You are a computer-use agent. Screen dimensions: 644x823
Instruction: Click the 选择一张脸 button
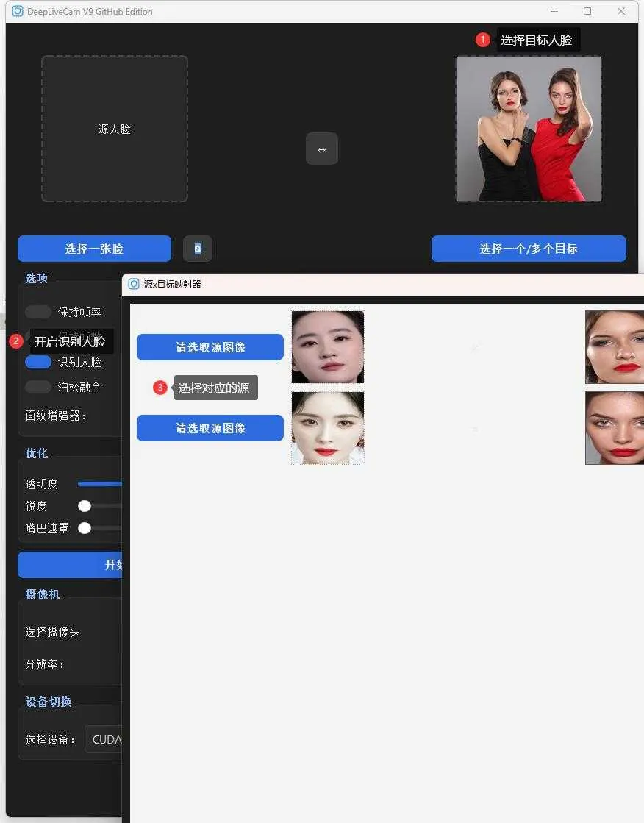pos(95,249)
